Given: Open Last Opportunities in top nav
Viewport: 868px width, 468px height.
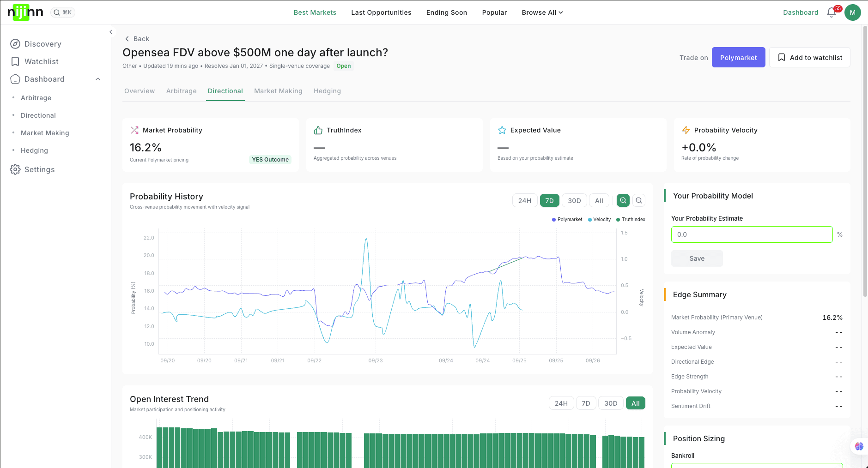Looking at the screenshot, I should click(x=381, y=12).
